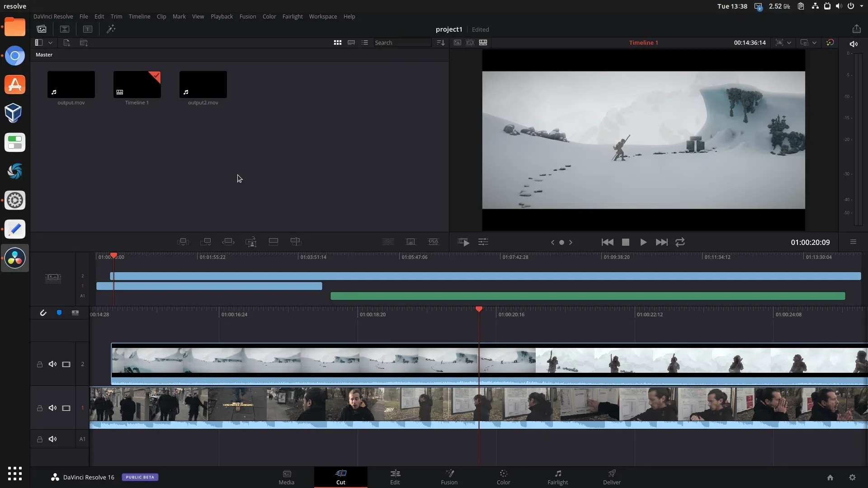The height and width of the screenshot is (488, 868).
Task: Toggle lock on video track 2
Action: point(40,364)
